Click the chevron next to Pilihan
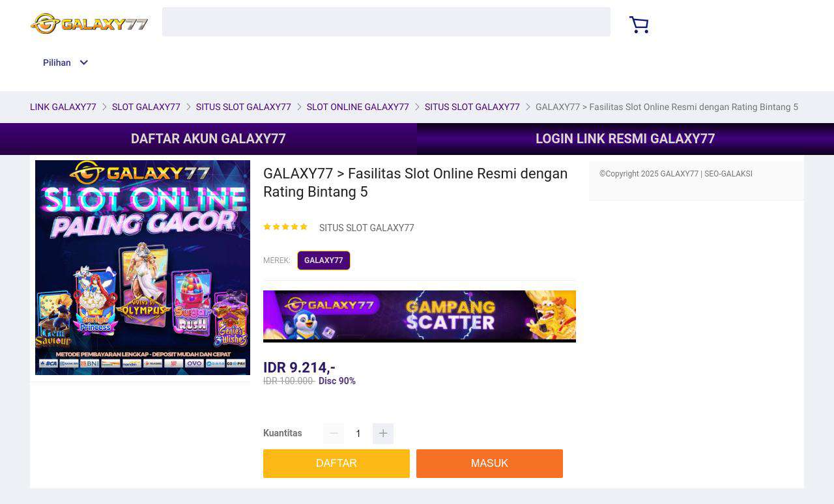834x504 pixels. tap(83, 63)
